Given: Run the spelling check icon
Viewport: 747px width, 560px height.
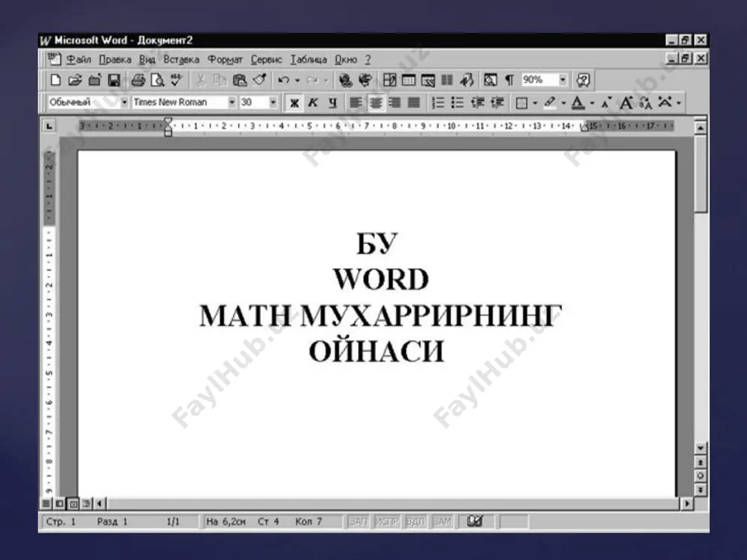Looking at the screenshot, I should click(x=176, y=80).
